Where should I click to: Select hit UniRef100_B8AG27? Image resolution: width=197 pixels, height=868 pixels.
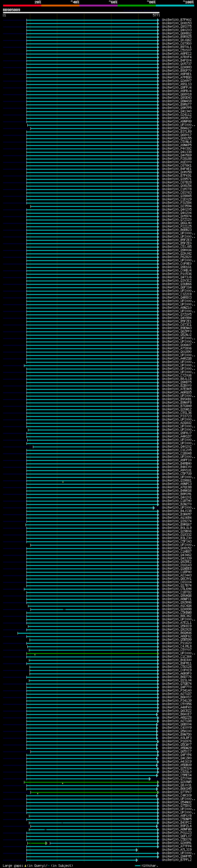click(x=176, y=128)
